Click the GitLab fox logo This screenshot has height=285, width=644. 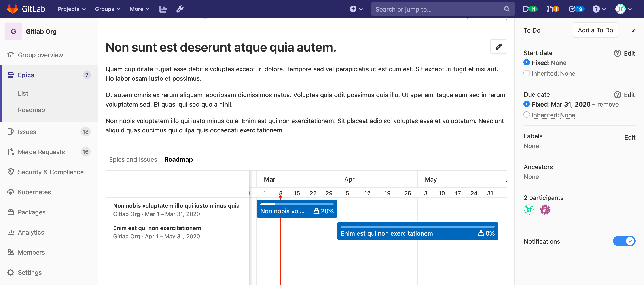tap(12, 9)
